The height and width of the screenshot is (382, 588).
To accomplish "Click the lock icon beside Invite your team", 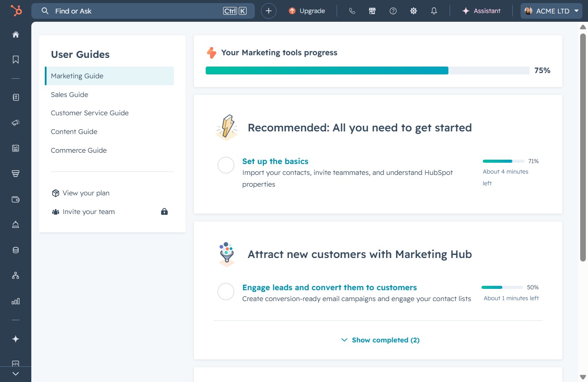I will 164,211.
